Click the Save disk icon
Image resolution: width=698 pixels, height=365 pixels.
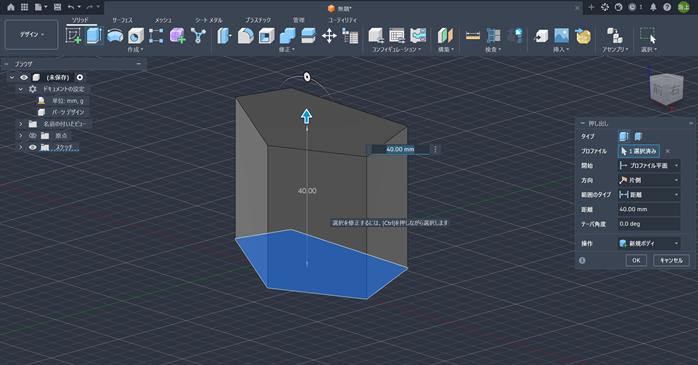[57, 7]
